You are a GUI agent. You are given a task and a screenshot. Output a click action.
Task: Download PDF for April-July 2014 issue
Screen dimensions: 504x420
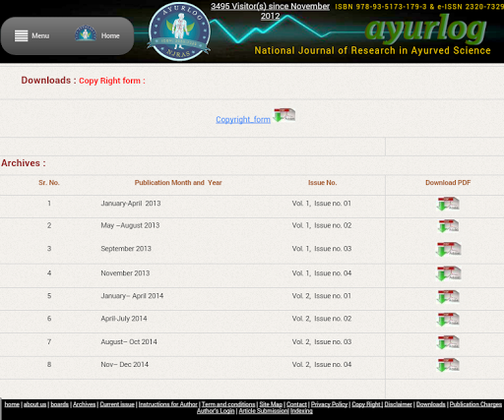(x=448, y=320)
